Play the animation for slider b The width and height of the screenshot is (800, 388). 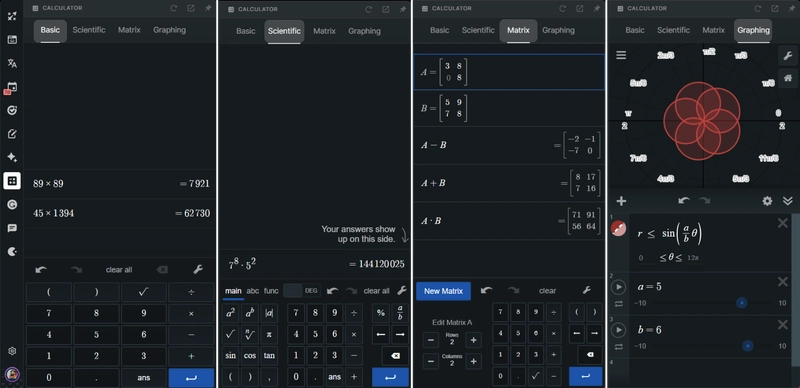[618, 330]
